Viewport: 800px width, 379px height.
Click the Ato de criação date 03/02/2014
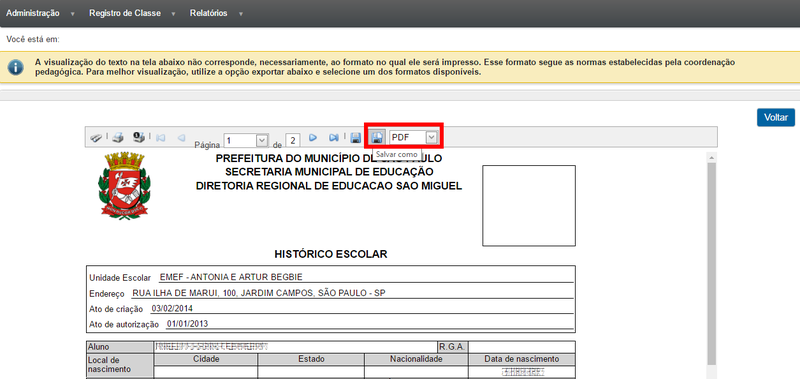172,308
